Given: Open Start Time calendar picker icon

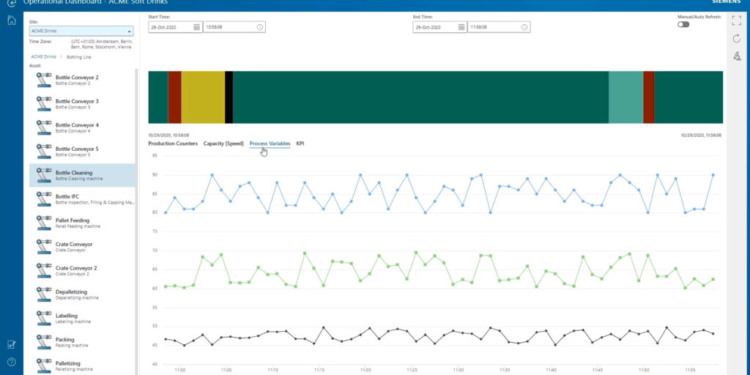Looking at the screenshot, I should 197,27.
